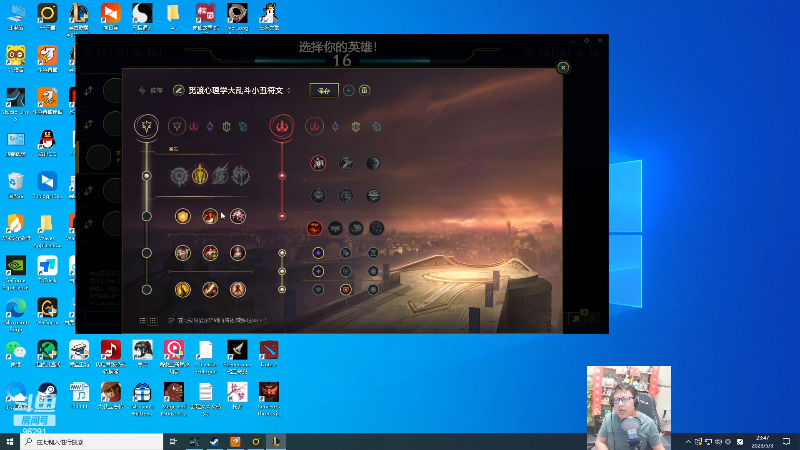This screenshot has height=450, width=800.
Task: Select the Sudden Impact rune
Action: click(x=373, y=163)
